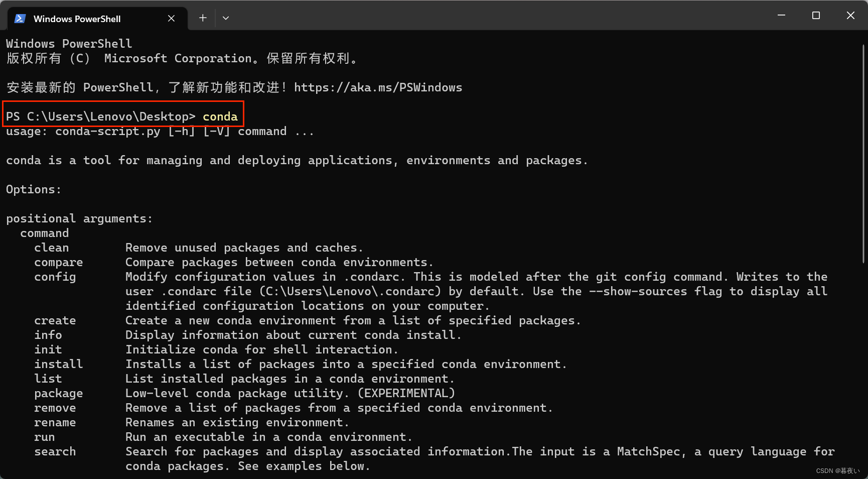
Task: Click 'Low-level conda package utility. (EXPERIMENTAL)' text
Action: pos(291,393)
